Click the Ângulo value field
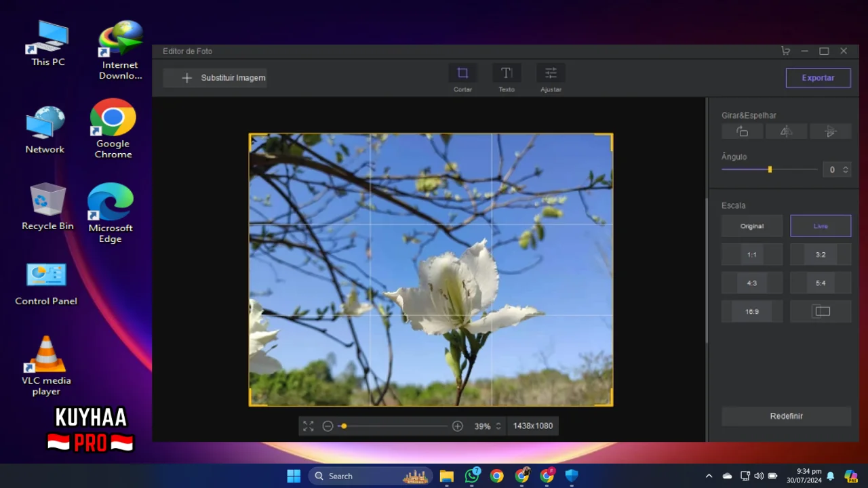Screen dimensions: 868x488 [831, 169]
